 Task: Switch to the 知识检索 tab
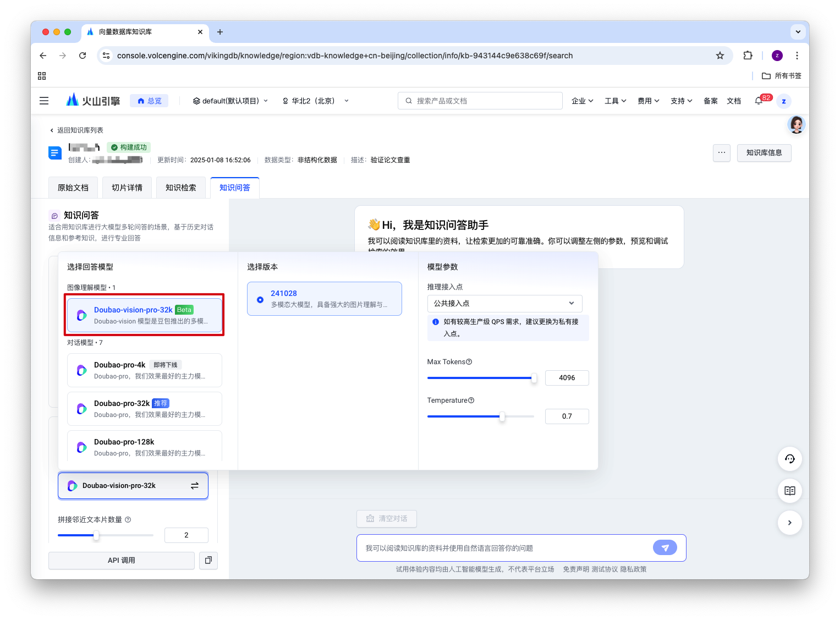coord(181,188)
